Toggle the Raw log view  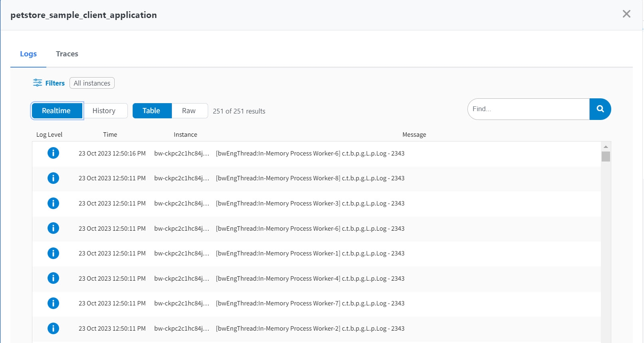click(x=189, y=111)
